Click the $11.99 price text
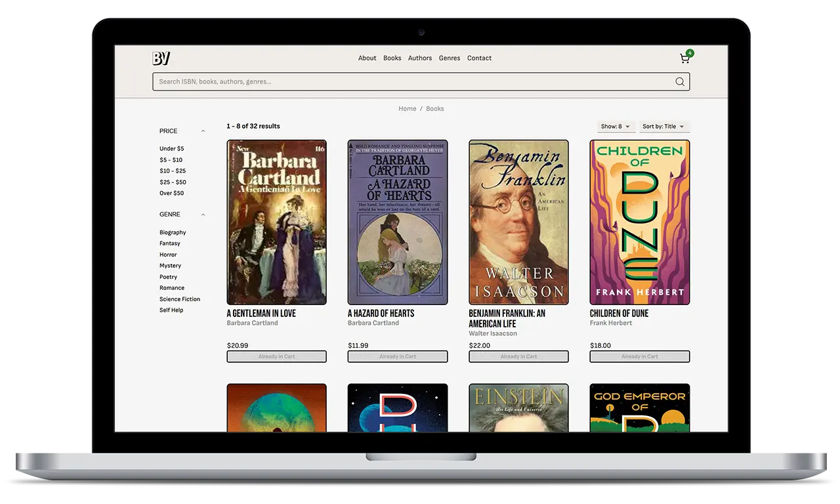The image size is (840, 504). coord(358,346)
